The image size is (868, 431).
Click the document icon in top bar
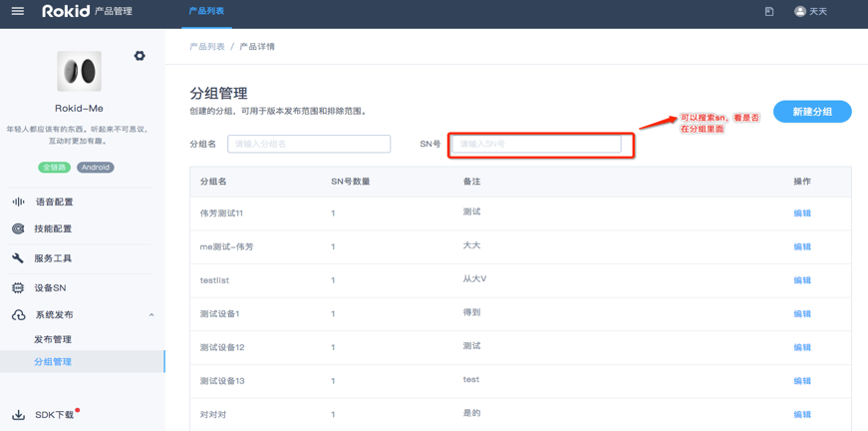(x=769, y=12)
